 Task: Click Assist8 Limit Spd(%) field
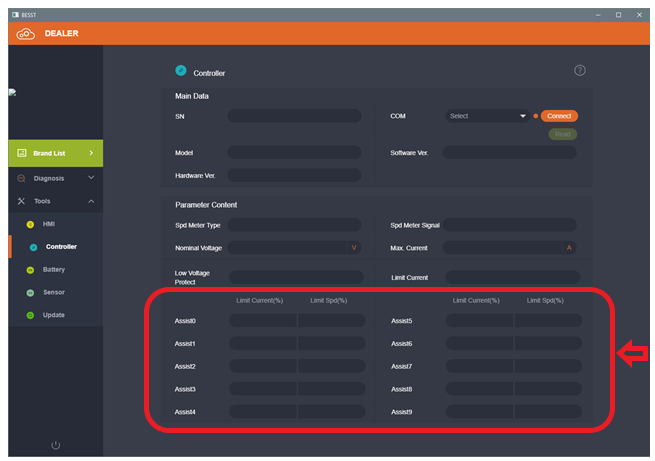click(x=548, y=389)
